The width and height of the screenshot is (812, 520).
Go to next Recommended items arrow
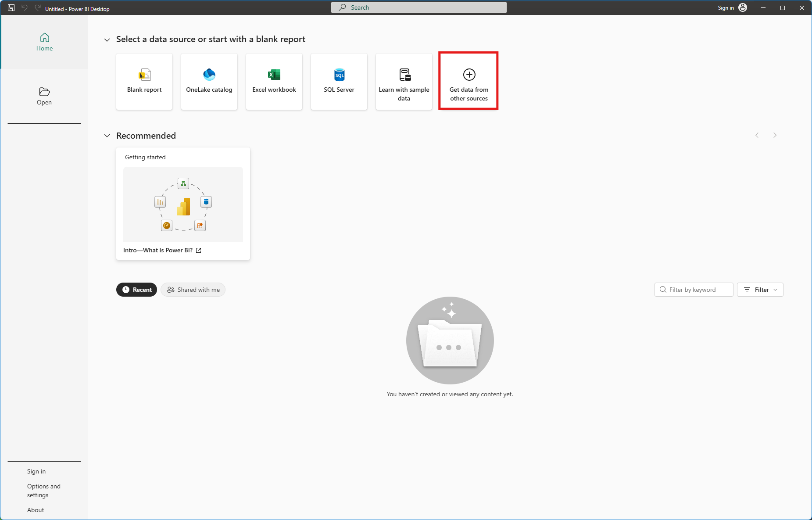click(x=775, y=135)
